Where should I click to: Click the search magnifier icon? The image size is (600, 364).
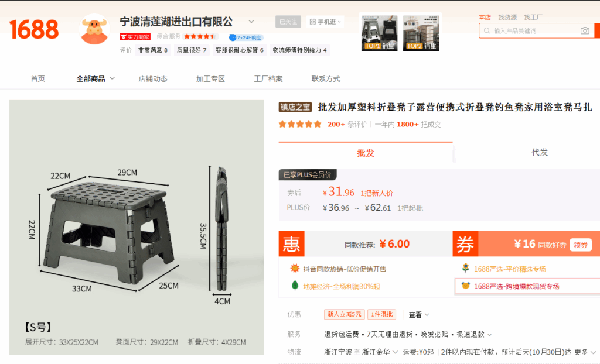point(487,30)
